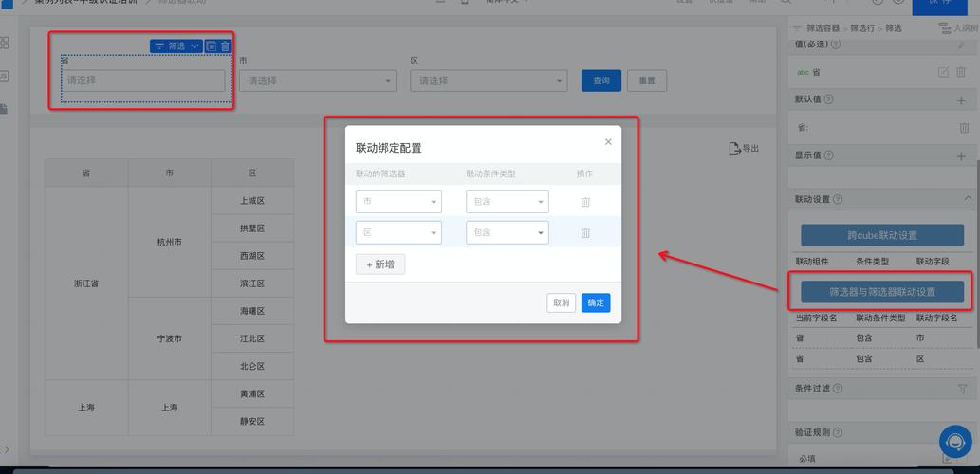Show help for 显示值
Screen dimensions: 980x474
829,155
